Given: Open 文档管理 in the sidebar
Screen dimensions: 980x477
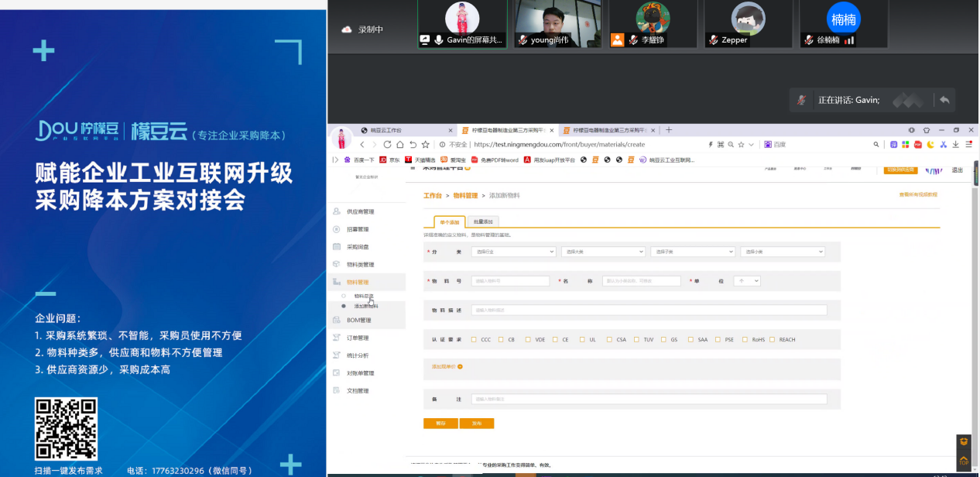Looking at the screenshot, I should click(358, 391).
